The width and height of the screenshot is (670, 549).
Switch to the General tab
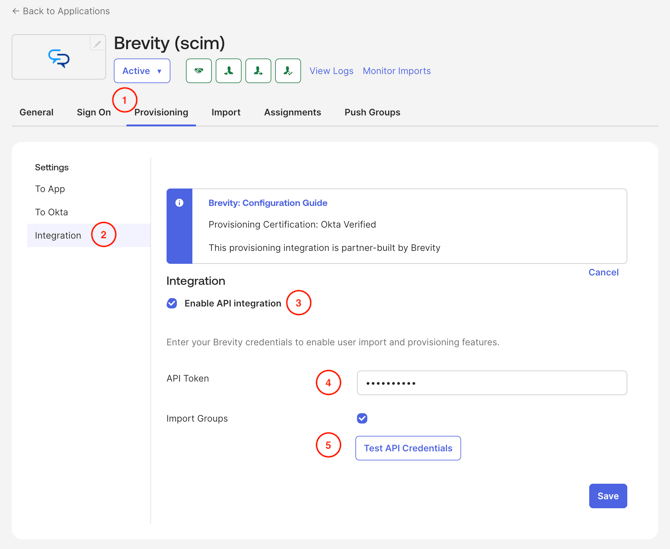click(36, 112)
